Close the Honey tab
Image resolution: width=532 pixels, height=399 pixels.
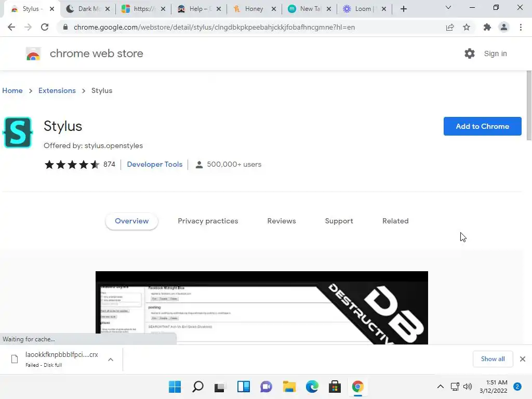[274, 9]
